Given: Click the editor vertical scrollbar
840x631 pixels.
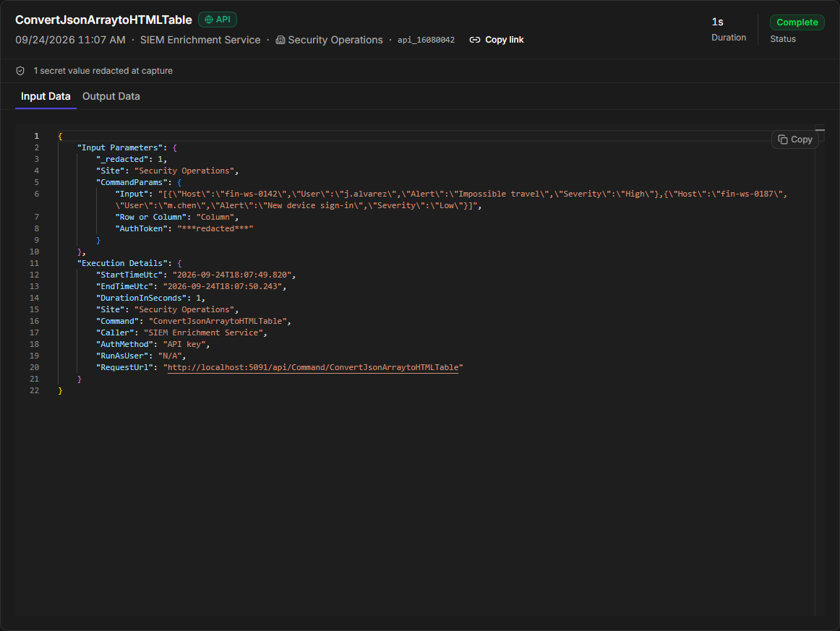Looking at the screenshot, I should (x=820, y=369).
